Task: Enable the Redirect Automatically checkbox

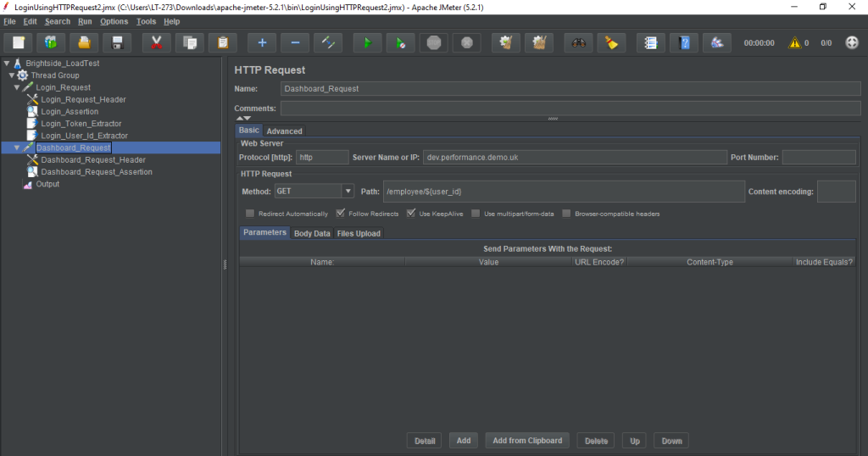Action: point(250,214)
